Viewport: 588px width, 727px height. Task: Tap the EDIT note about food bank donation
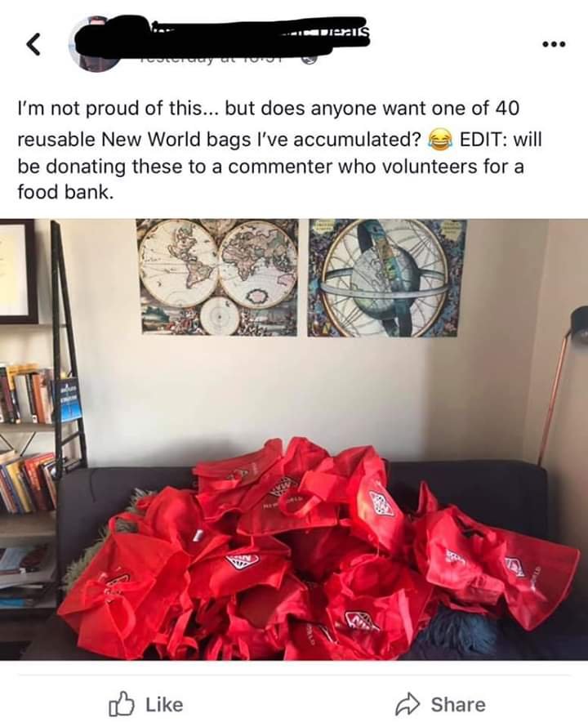[x=278, y=166]
